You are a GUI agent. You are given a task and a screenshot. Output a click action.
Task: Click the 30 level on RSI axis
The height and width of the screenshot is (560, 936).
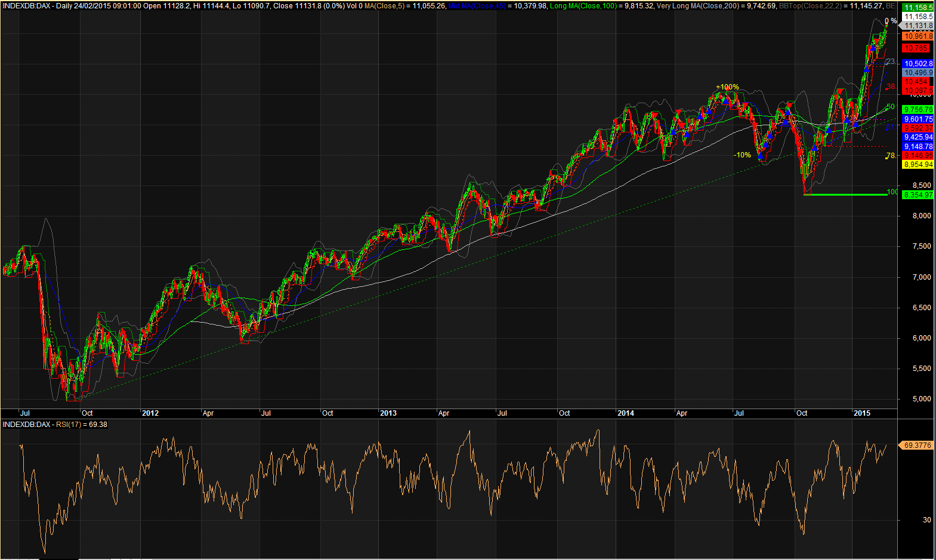click(x=926, y=520)
